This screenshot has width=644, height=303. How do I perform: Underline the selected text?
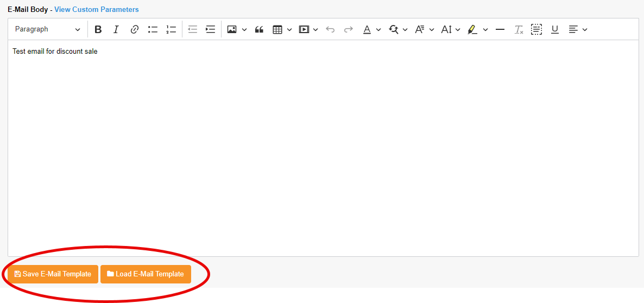(554, 29)
